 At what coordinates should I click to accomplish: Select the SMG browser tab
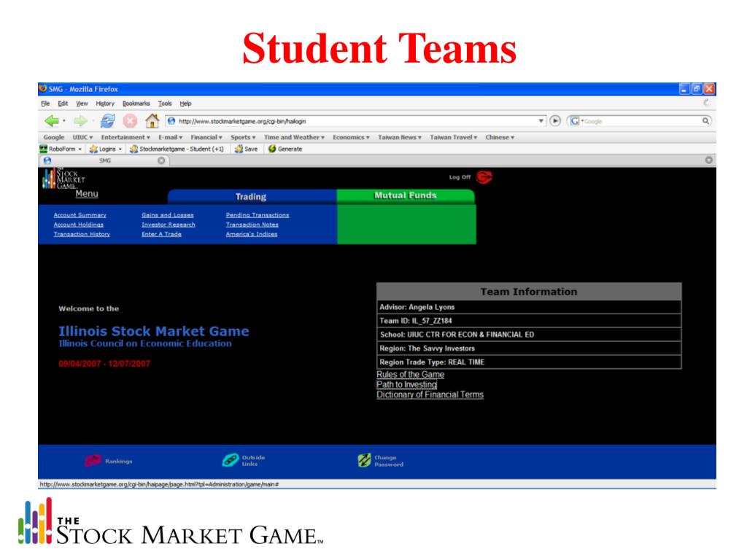pyautogui.click(x=105, y=160)
